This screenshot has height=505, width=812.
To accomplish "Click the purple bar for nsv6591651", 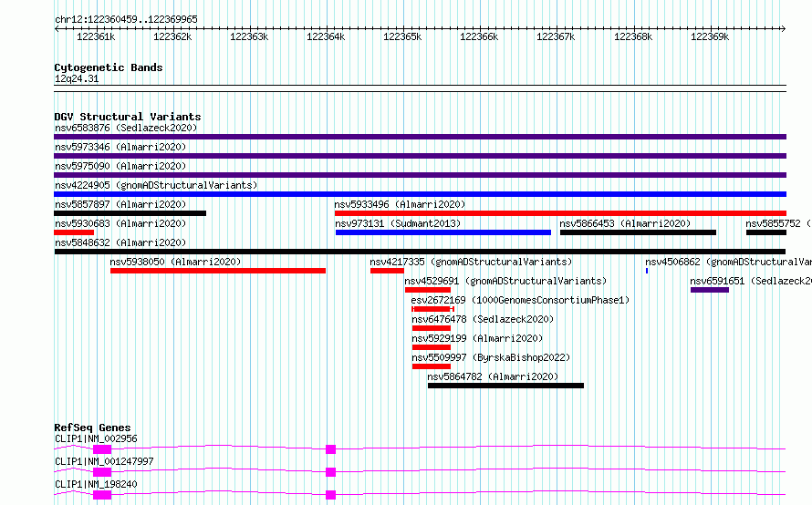I will pyautogui.click(x=710, y=290).
